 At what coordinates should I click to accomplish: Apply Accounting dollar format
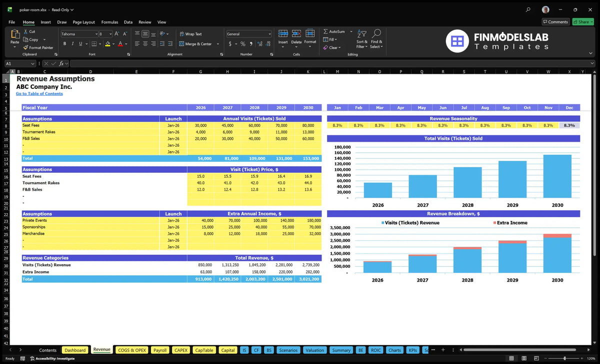point(230,44)
